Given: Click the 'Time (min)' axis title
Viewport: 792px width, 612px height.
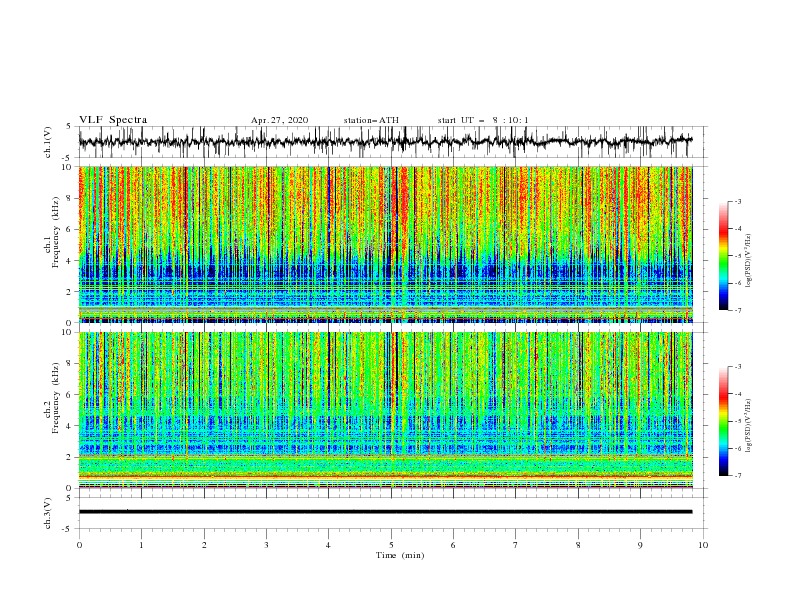Looking at the screenshot, I should pos(400,555).
